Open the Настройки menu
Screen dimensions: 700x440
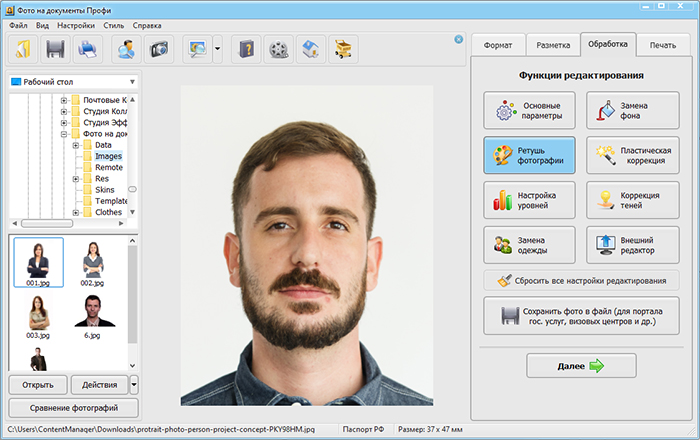coord(76,25)
